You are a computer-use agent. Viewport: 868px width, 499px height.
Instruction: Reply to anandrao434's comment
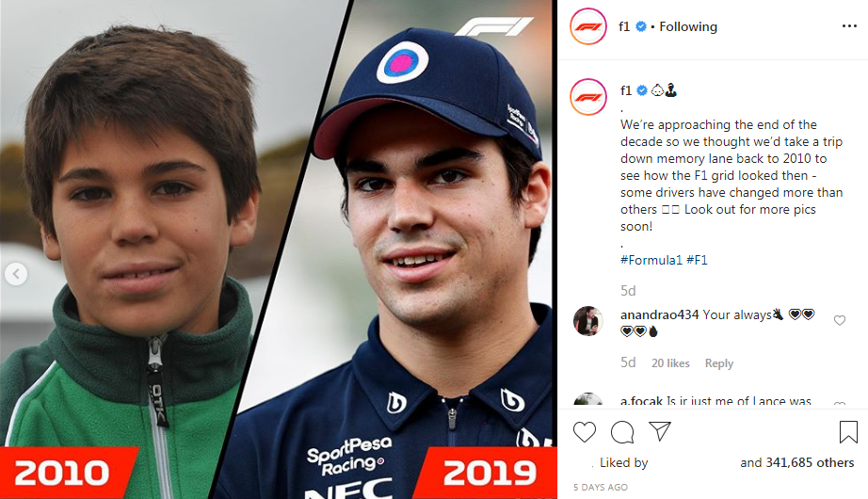point(719,363)
